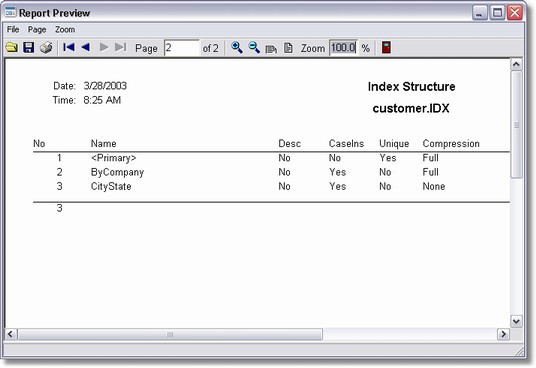Open the Page menu
This screenshot has height=368, width=536.
point(37,30)
